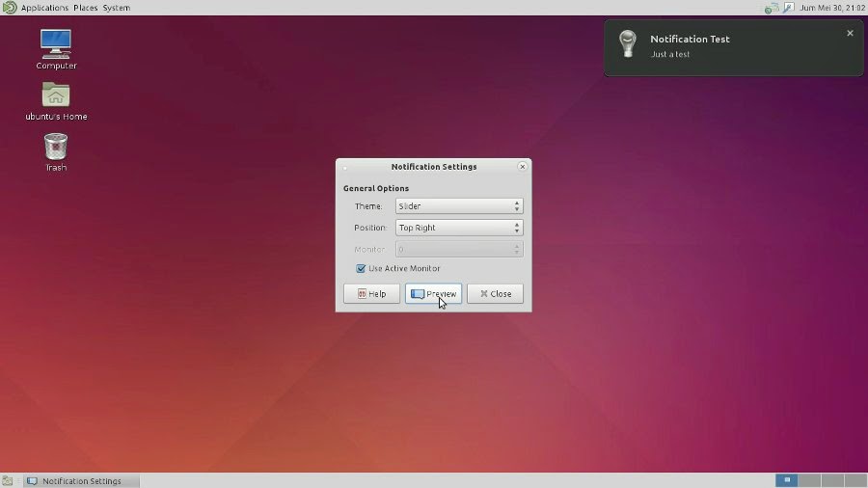Click the General Options heading
The height and width of the screenshot is (488, 868).
tap(376, 188)
